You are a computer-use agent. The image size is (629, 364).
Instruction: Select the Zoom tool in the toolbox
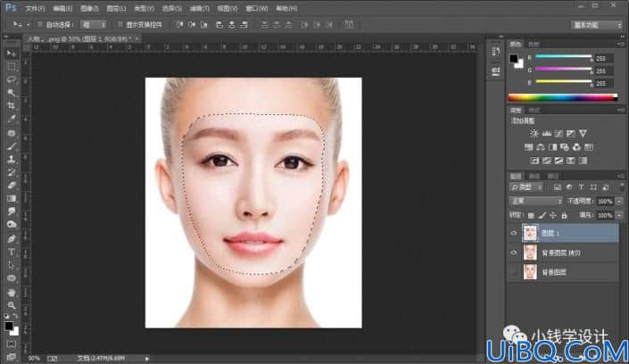click(12, 305)
